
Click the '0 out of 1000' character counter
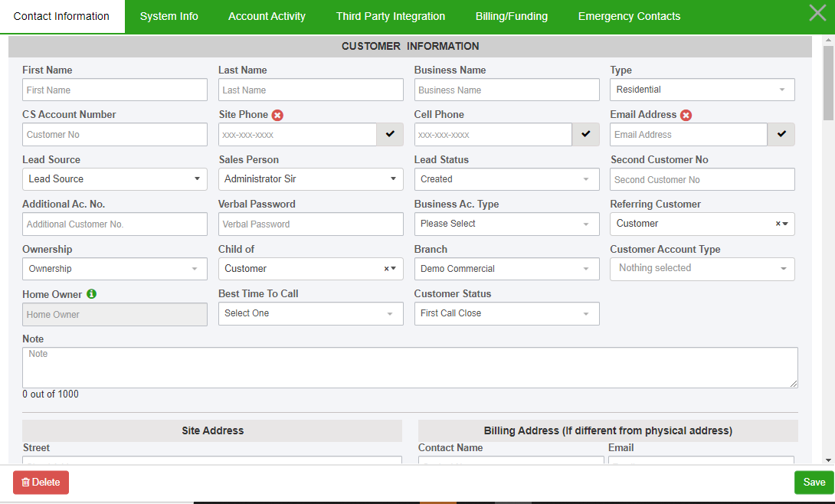coord(51,394)
